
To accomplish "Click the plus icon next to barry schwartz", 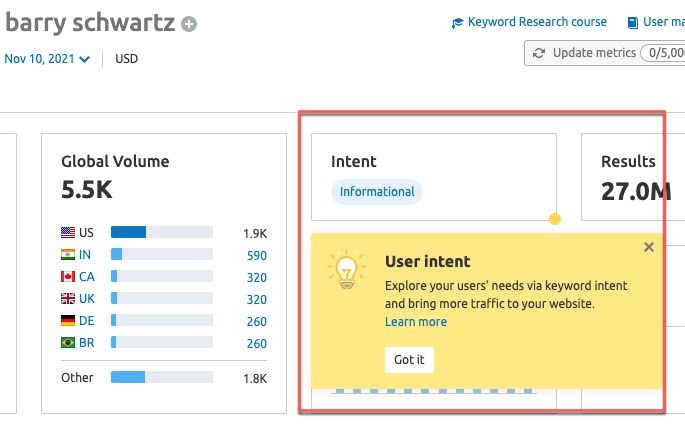I will [189, 24].
